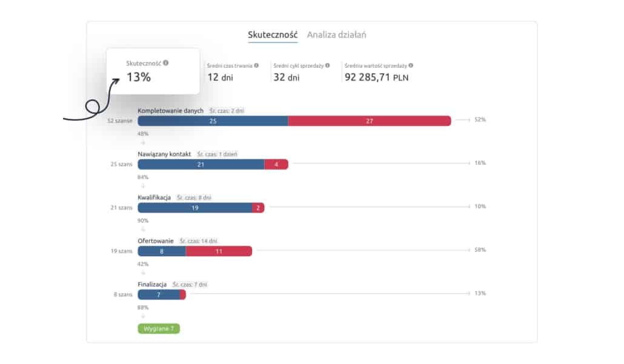Select blue bar segment showing 8
Screen dimensions: 624x364
162,251
